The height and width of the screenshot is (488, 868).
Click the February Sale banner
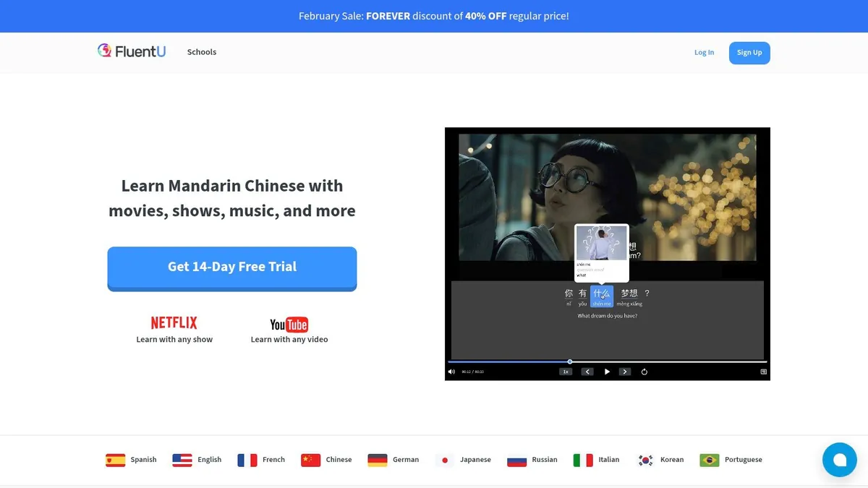(434, 16)
